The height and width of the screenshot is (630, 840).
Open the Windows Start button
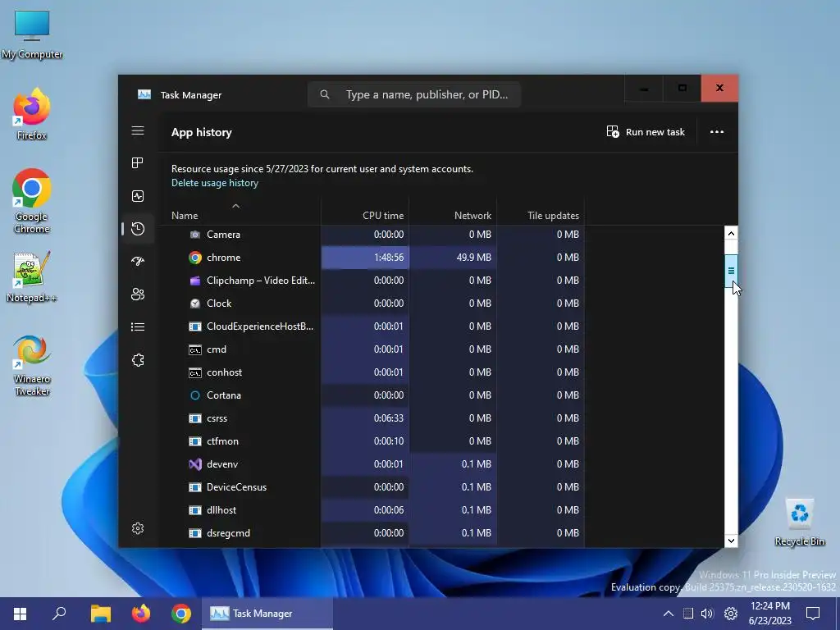(x=20, y=614)
